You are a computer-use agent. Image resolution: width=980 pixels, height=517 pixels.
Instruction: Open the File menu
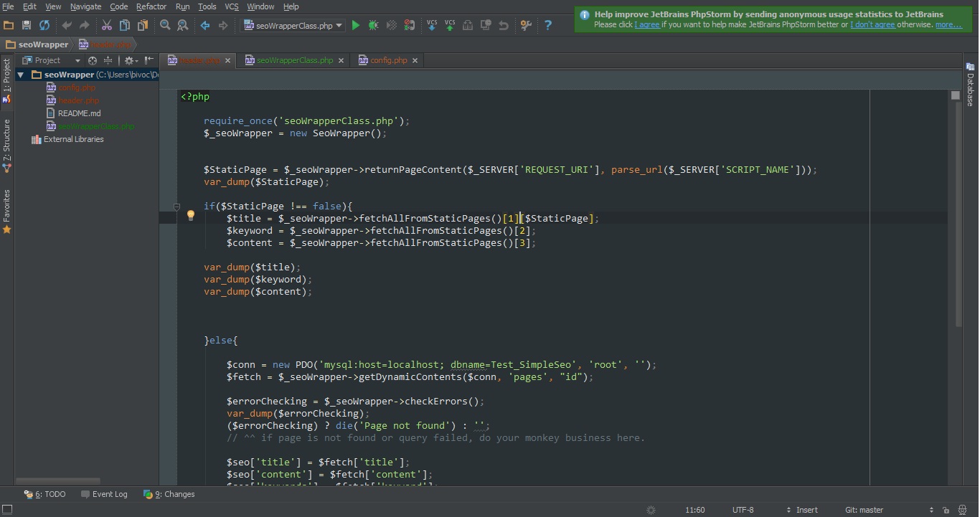(x=8, y=6)
